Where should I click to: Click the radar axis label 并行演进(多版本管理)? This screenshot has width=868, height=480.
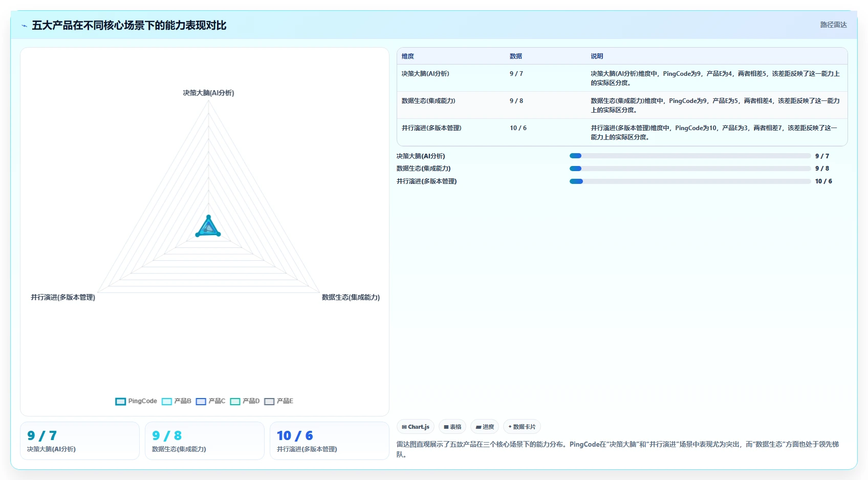[x=63, y=297]
